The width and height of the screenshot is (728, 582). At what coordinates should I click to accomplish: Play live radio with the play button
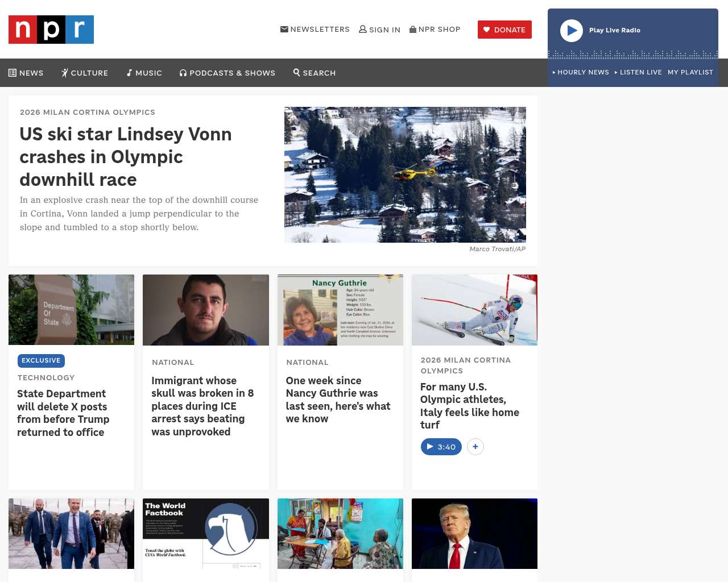coord(572,31)
